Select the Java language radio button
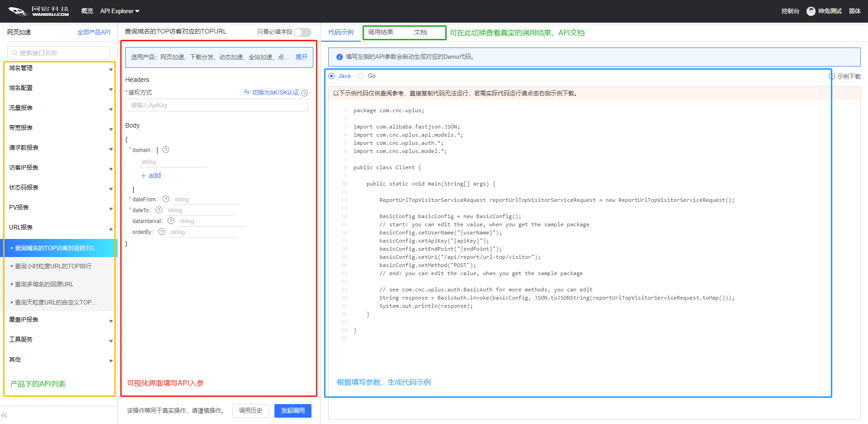 pos(332,76)
